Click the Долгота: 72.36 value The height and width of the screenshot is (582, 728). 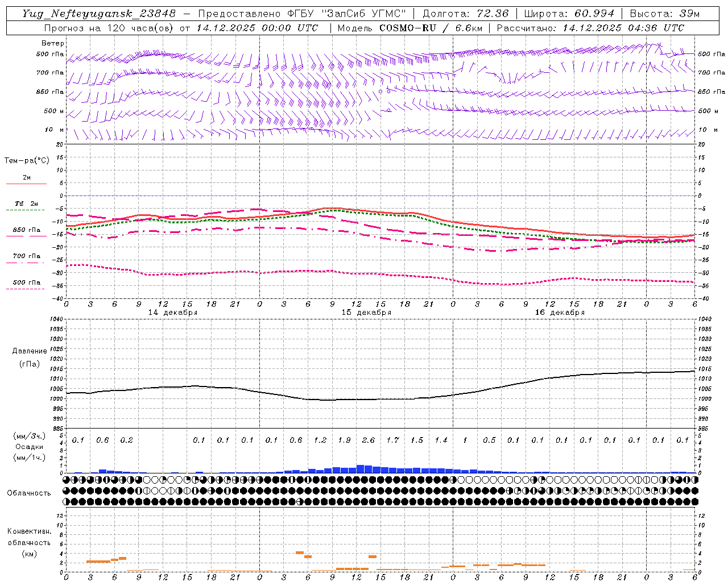[466, 14]
